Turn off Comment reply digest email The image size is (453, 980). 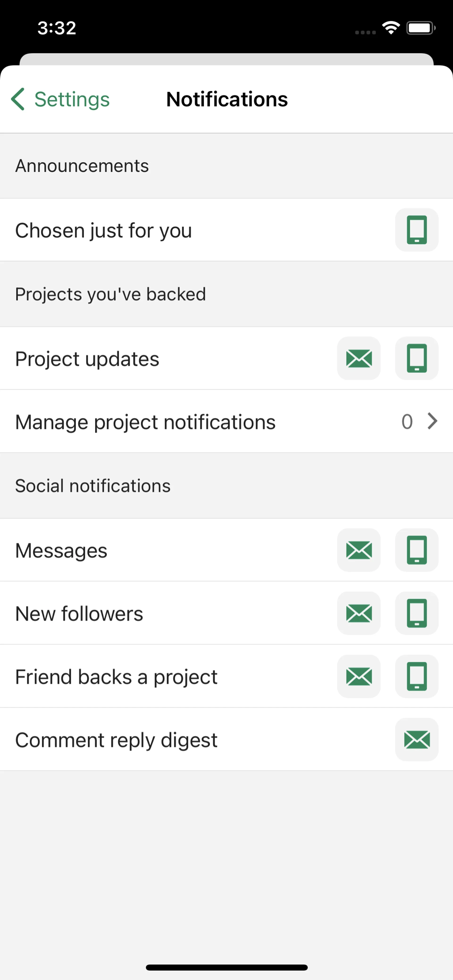tap(416, 740)
